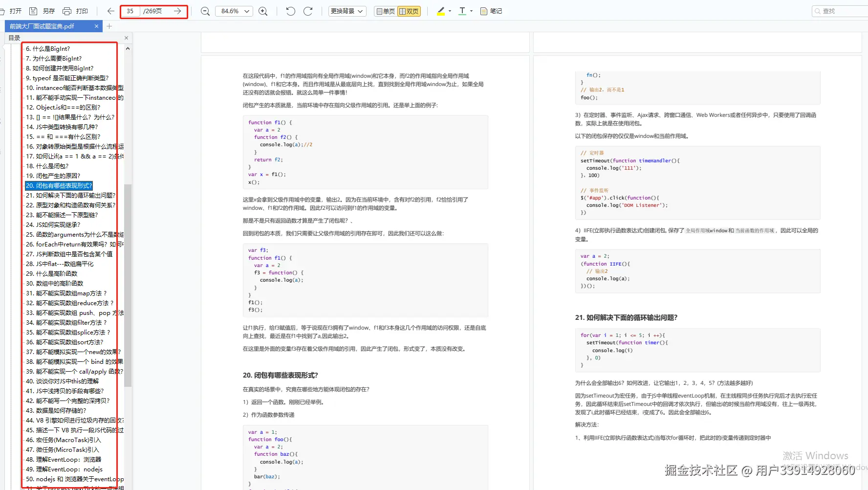The width and height of the screenshot is (868, 490).
Task: Switch to 单页 single page view
Action: click(x=386, y=11)
